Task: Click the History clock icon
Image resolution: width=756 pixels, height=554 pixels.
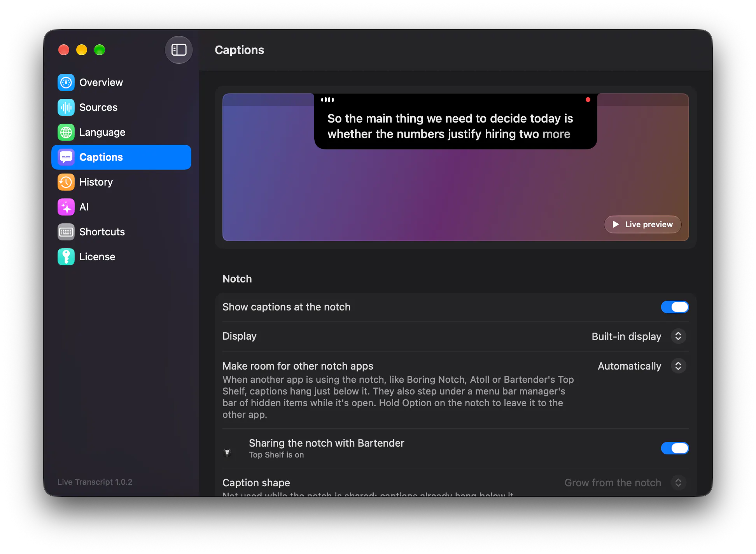Action: point(66,182)
